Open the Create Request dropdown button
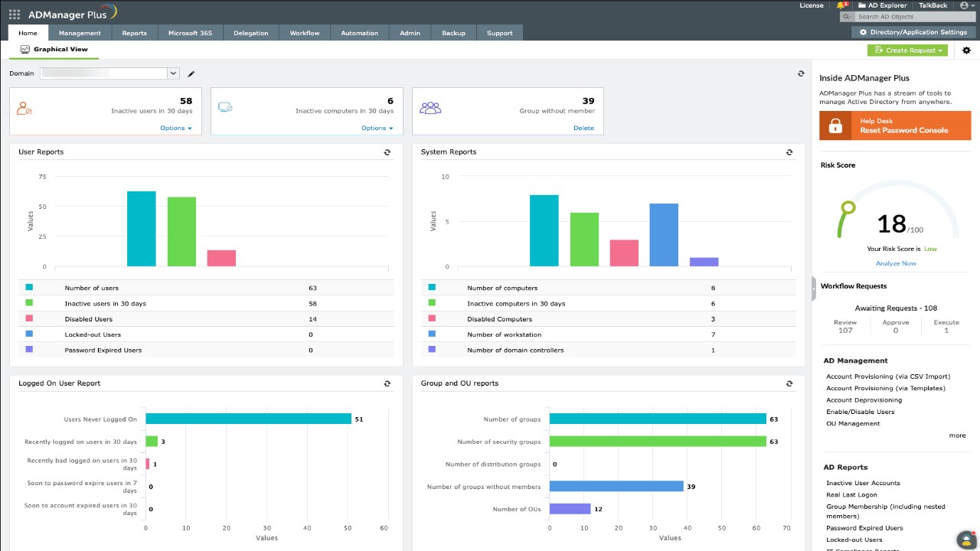 [907, 51]
